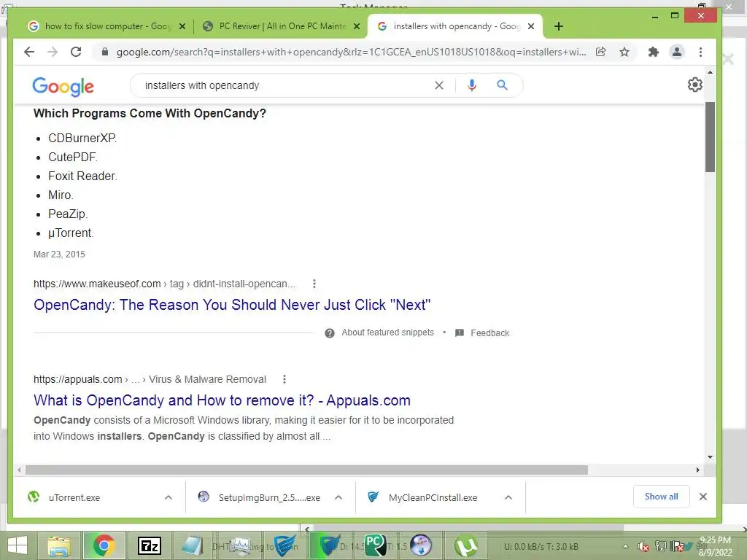Close the downloads bar
Viewport: 747px width, 560px height.
tap(703, 496)
